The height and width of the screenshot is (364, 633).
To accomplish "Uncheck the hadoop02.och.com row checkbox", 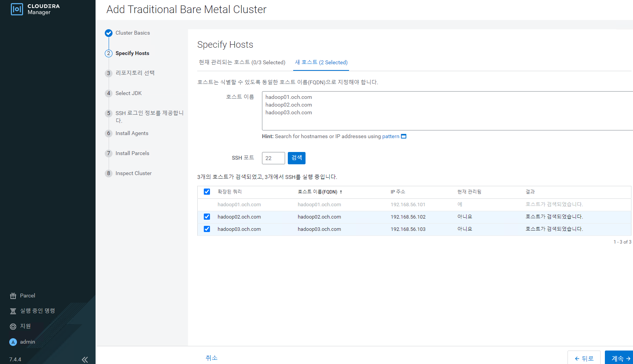I will click(207, 217).
